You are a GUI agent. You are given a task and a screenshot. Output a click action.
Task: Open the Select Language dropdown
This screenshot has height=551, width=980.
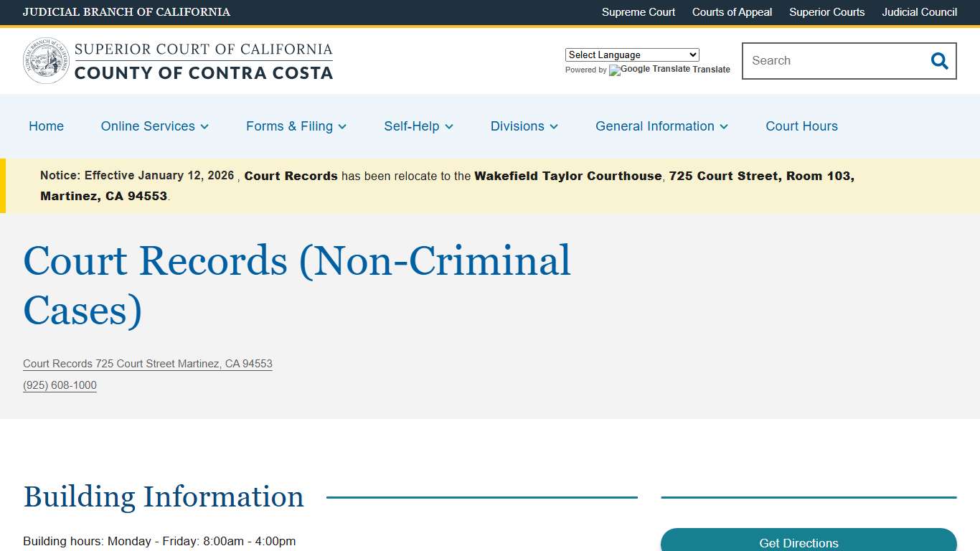point(631,55)
